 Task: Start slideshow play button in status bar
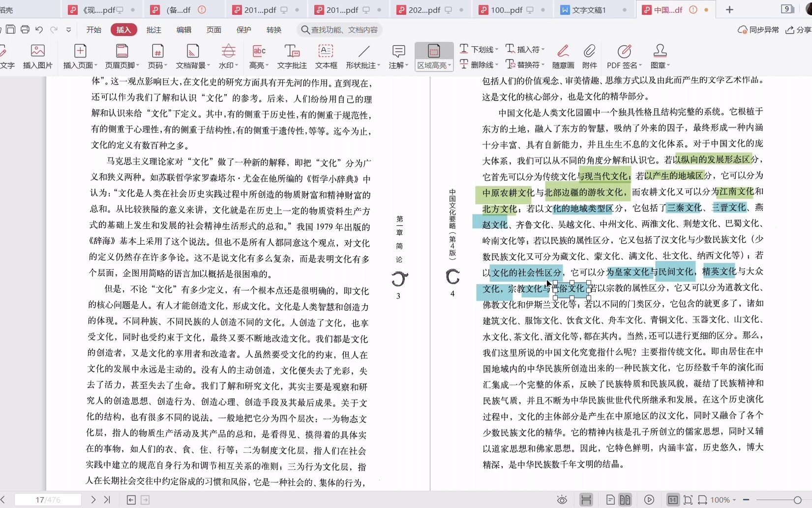[649, 500]
